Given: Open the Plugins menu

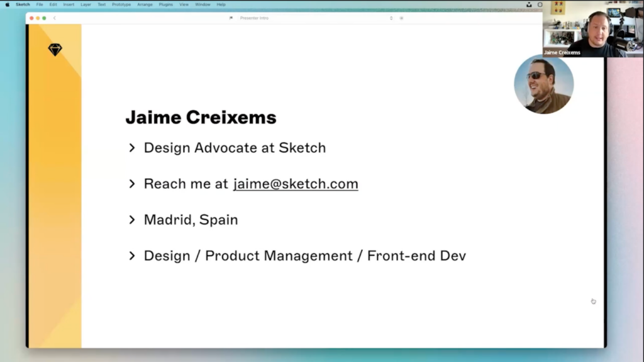Looking at the screenshot, I should pyautogui.click(x=166, y=4).
